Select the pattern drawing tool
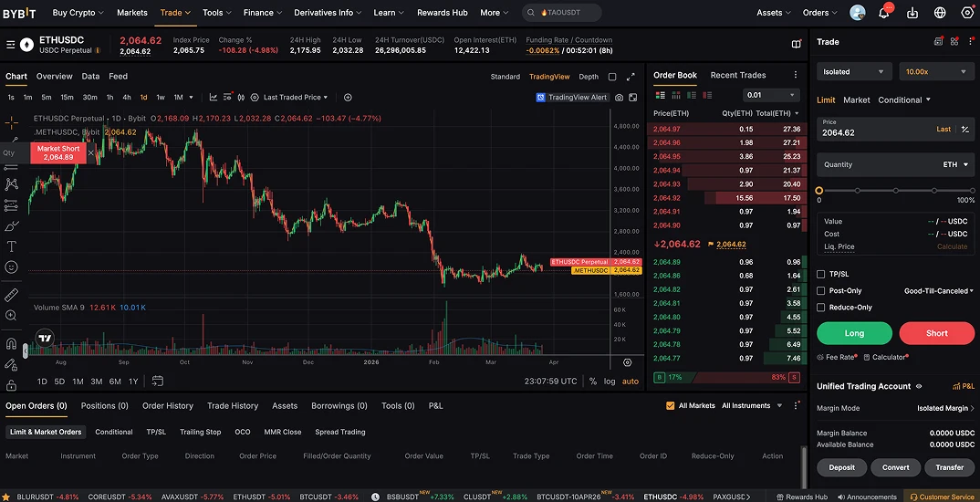The height and width of the screenshot is (502, 980). click(x=11, y=184)
